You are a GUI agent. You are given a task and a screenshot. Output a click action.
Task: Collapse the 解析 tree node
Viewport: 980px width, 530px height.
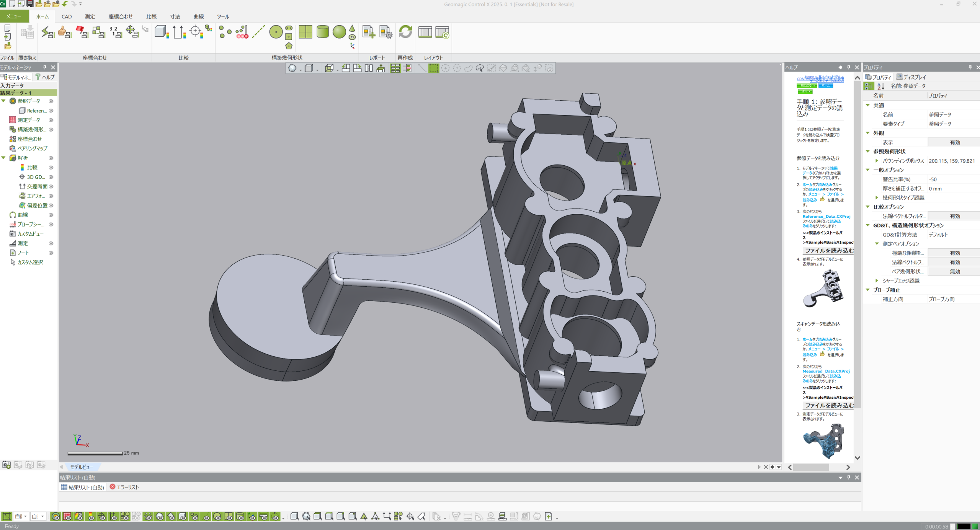3,158
